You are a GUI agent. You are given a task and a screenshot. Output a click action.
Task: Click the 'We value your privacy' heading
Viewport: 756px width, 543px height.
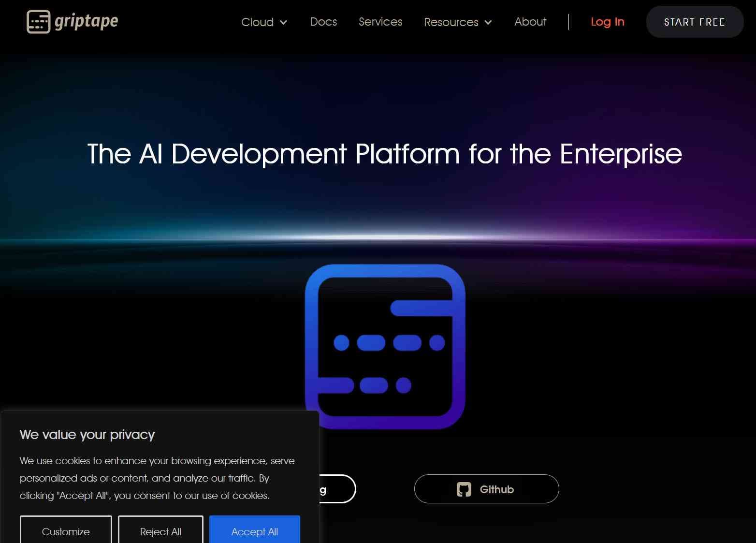pos(87,434)
